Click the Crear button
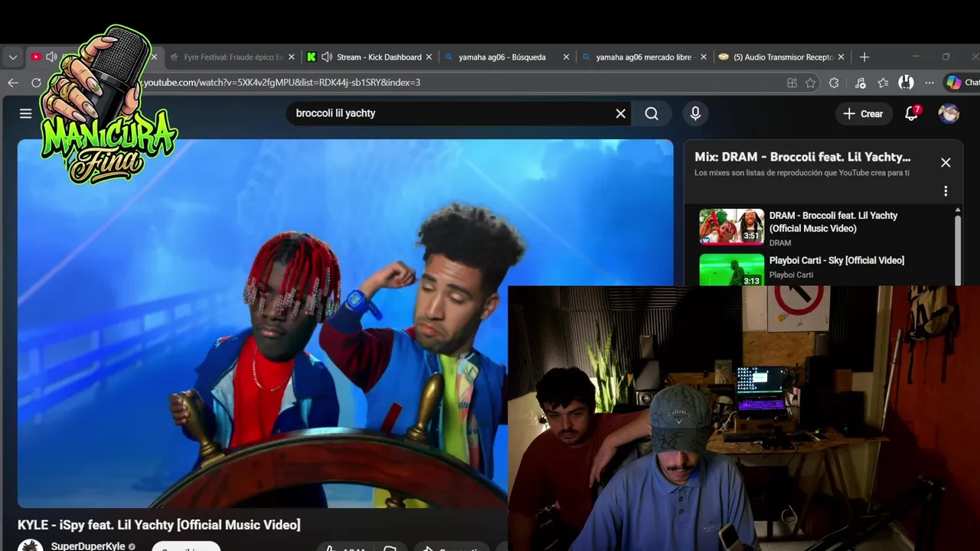The width and height of the screenshot is (980, 551). click(864, 113)
